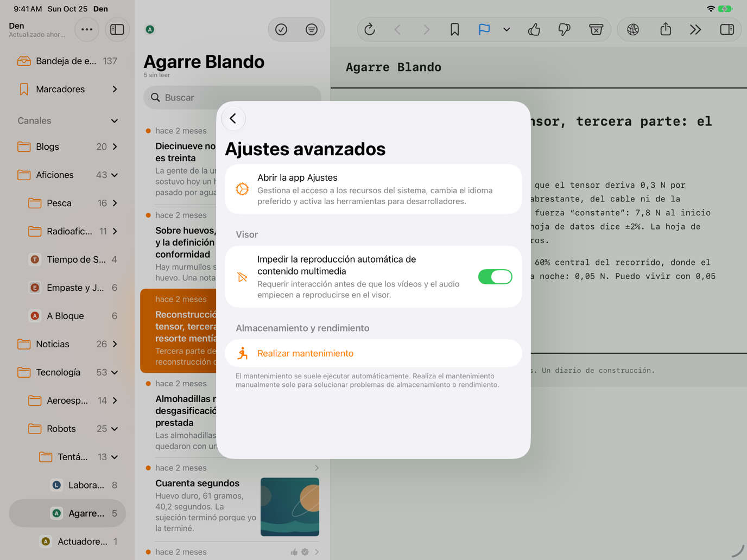Mark all articles as read checkmark
This screenshot has width=747, height=560.
click(x=281, y=29)
